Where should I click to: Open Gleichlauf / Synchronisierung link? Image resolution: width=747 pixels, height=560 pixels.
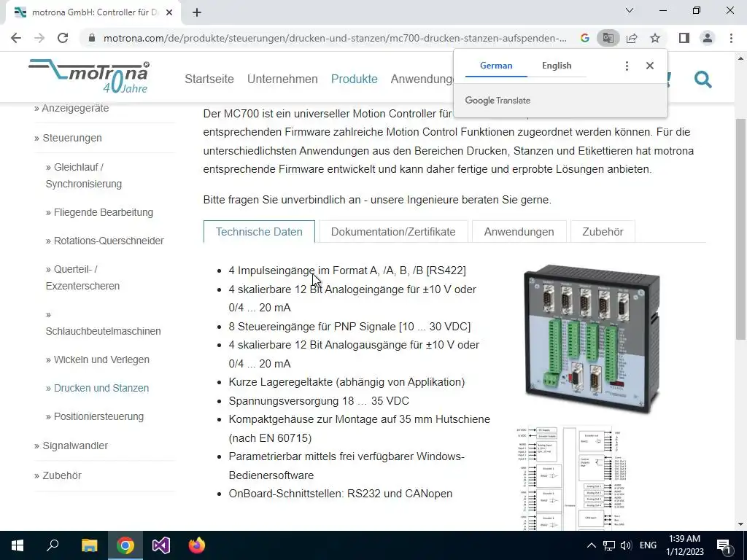[x=84, y=175]
